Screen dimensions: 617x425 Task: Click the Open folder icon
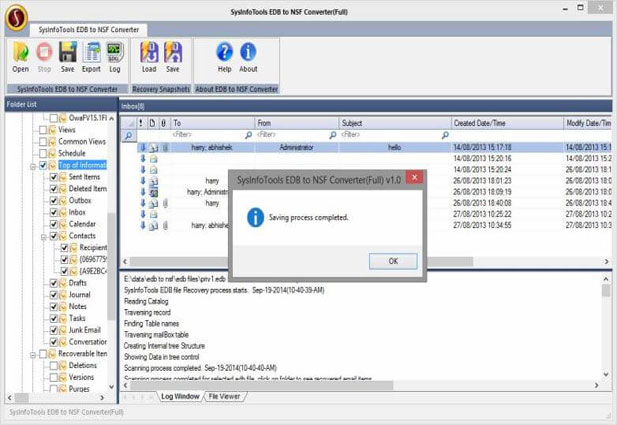(20, 52)
